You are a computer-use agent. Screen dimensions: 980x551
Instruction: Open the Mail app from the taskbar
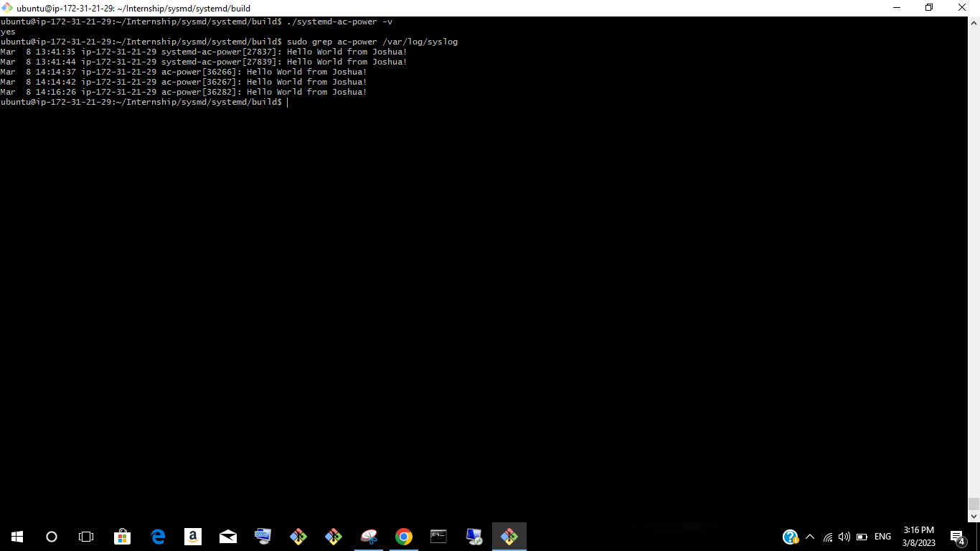(227, 536)
